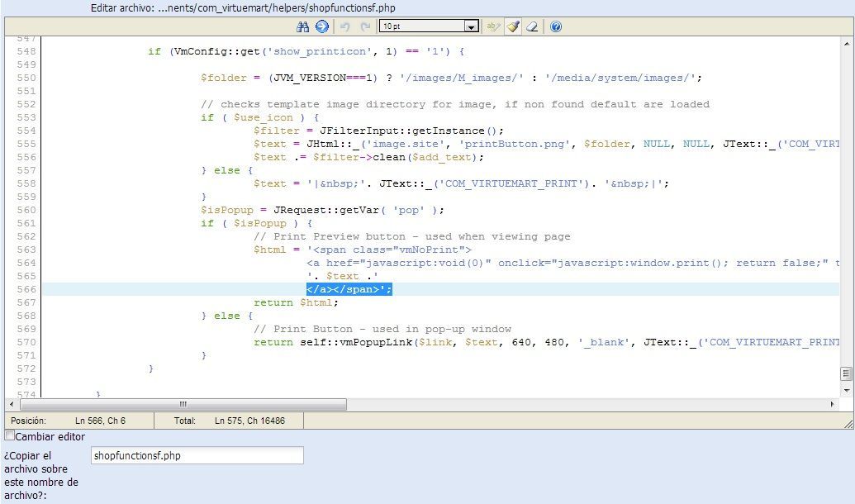Click line number 560 in the gutter
The height and width of the screenshot is (504, 855).
tap(26, 210)
